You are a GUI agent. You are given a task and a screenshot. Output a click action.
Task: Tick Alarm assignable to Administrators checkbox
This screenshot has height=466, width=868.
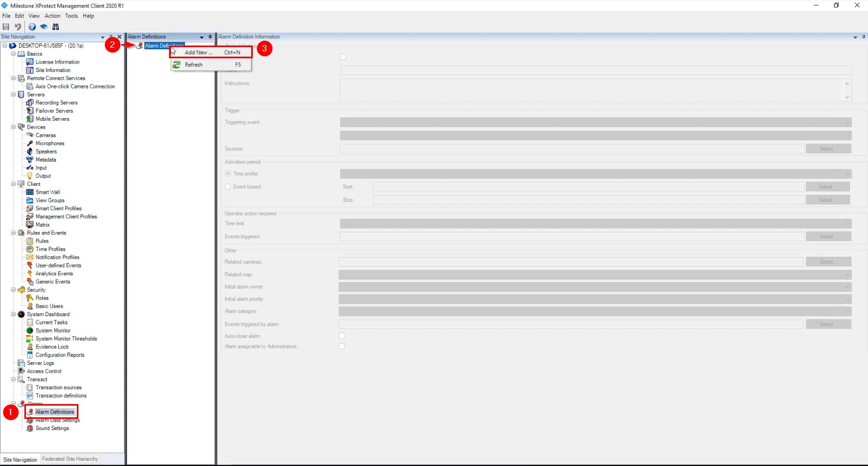(x=342, y=346)
